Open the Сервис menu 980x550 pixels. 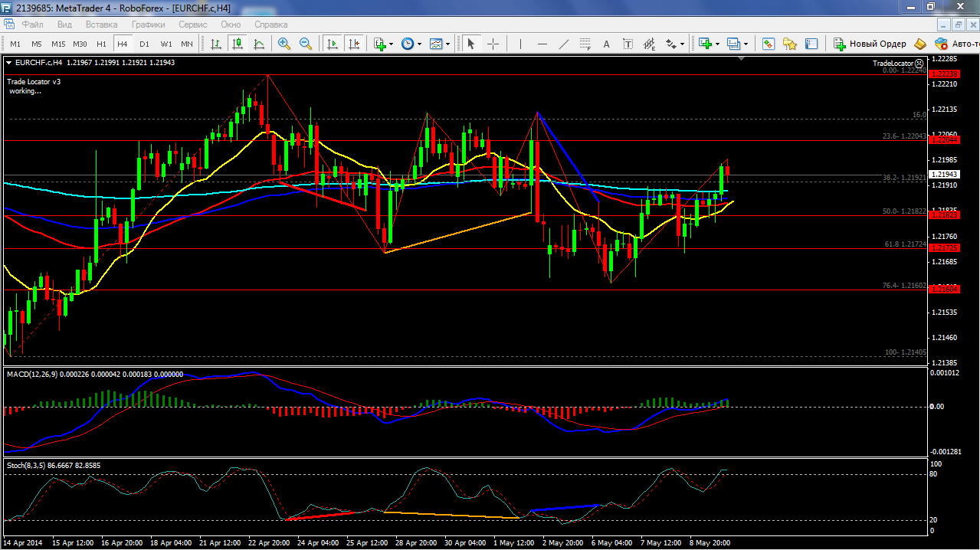click(192, 24)
